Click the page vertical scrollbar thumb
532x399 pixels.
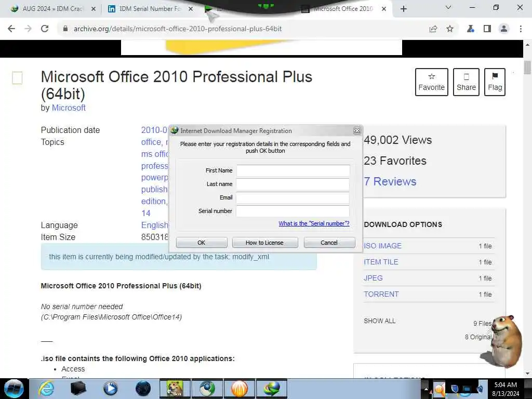(527, 67)
